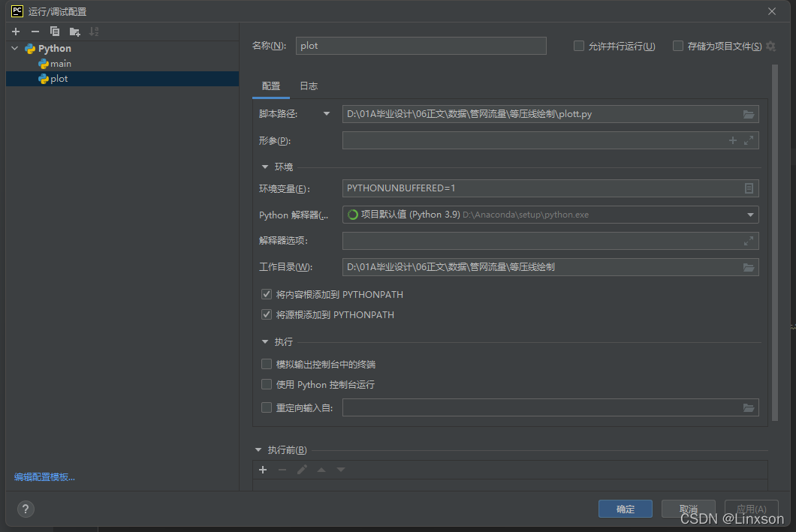This screenshot has height=532, width=796.
Task: Remove the selected configuration
Action: [35, 32]
